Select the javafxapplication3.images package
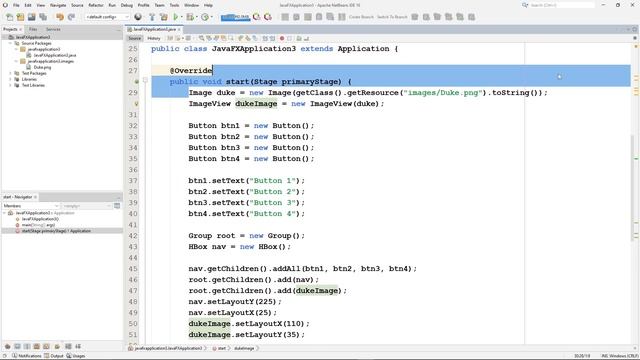Screen dimensions: 640x360 [x=51, y=61]
